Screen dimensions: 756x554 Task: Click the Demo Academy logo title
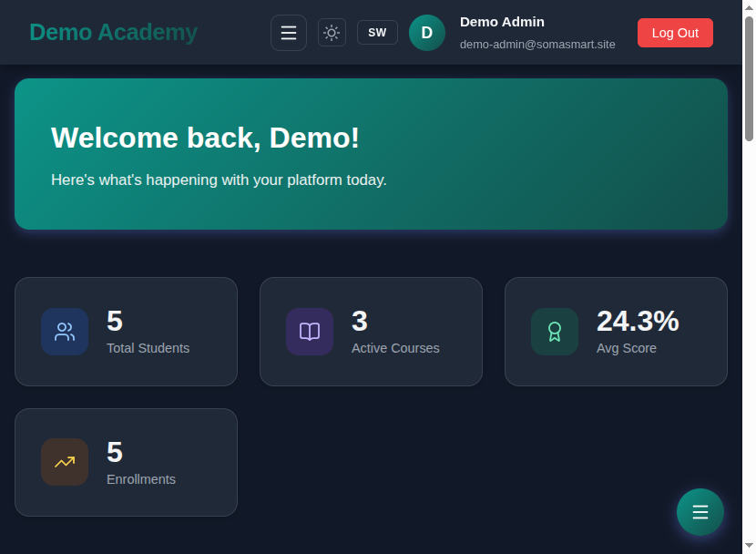pos(113,32)
